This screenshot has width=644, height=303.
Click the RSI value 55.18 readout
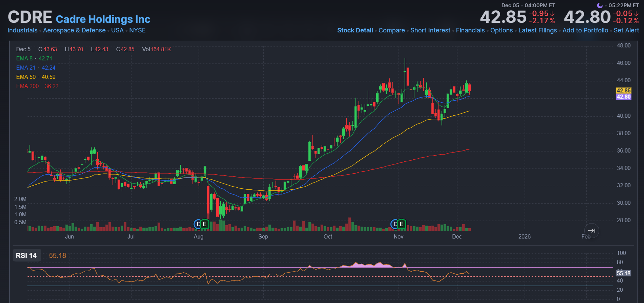[57, 256]
